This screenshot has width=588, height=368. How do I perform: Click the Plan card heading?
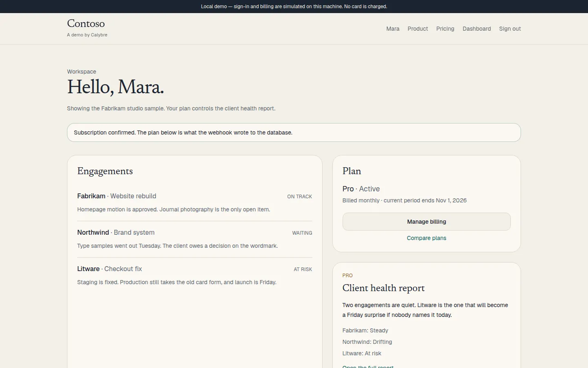click(352, 171)
